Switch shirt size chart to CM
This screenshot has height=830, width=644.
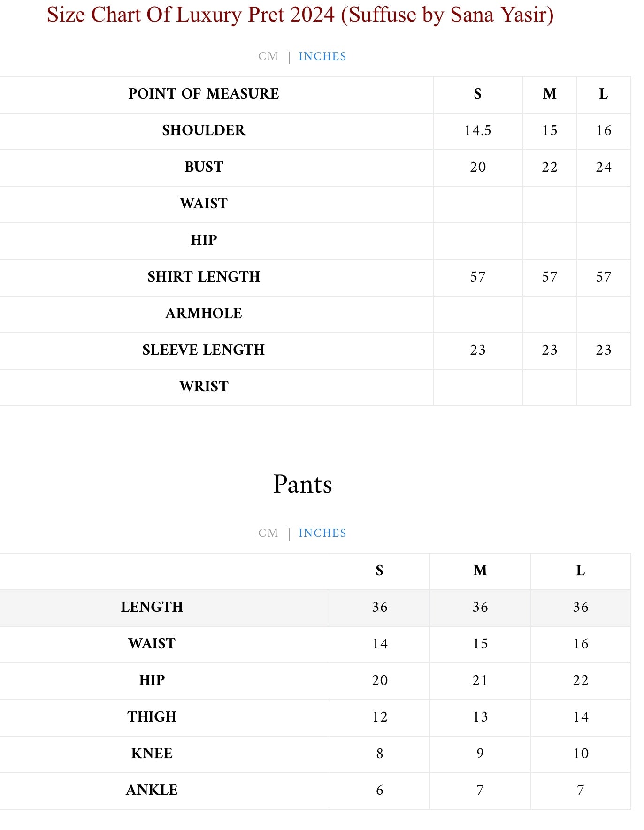click(x=268, y=56)
